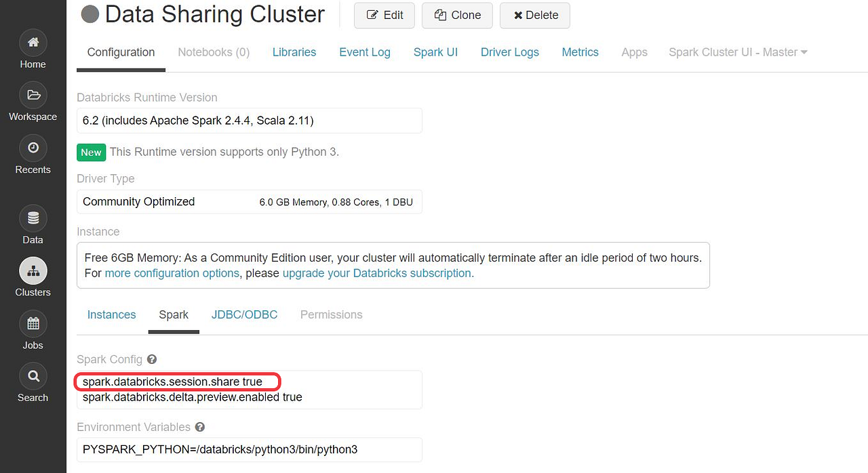Open the Spark UI tab
The height and width of the screenshot is (473, 868).
point(435,52)
